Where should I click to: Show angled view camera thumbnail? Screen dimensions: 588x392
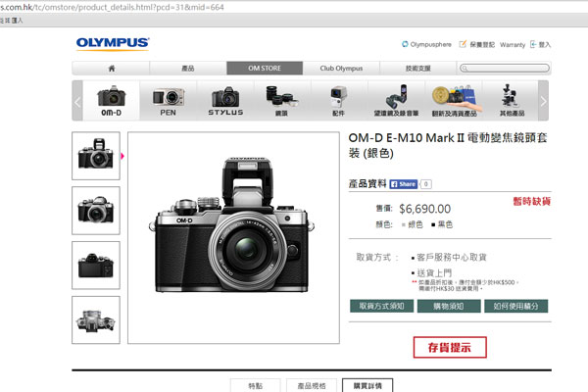tap(96, 211)
